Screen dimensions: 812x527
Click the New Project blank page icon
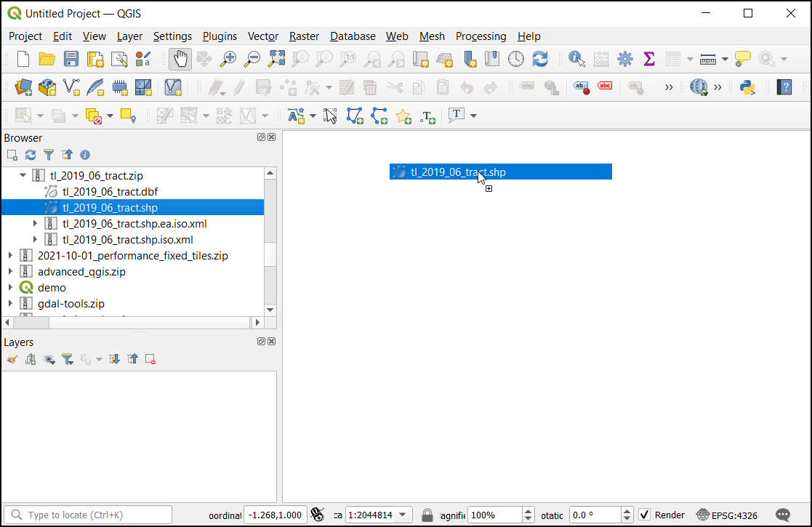click(x=23, y=59)
